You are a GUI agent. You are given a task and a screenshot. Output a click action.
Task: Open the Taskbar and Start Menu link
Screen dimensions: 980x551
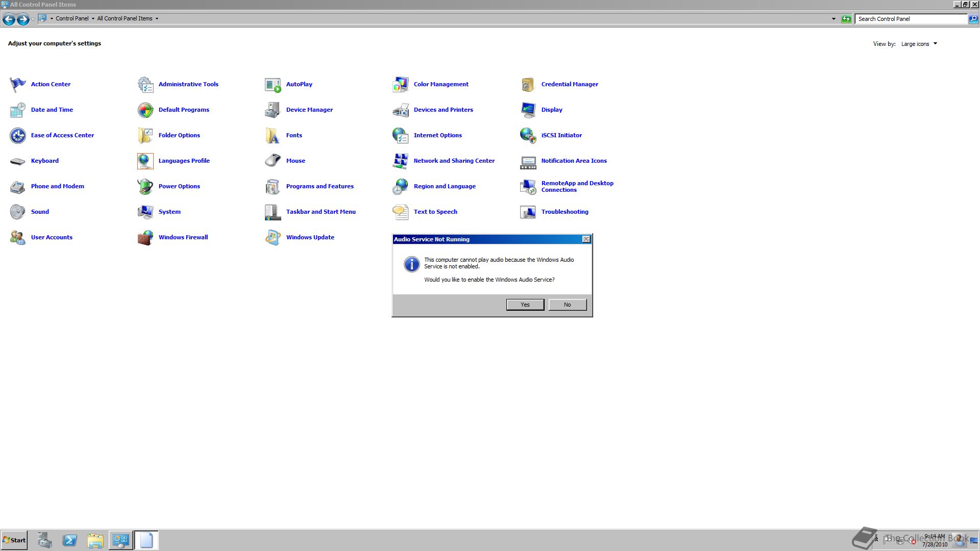[321, 212]
